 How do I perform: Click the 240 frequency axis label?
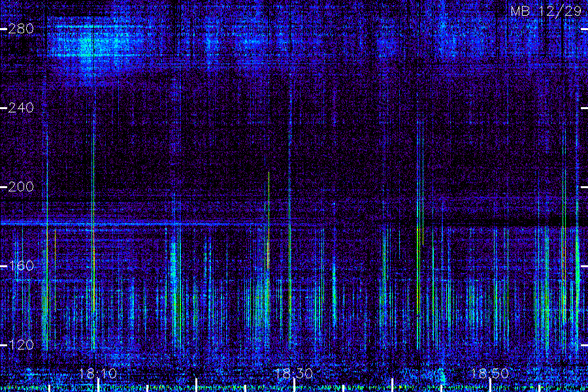click(21, 108)
